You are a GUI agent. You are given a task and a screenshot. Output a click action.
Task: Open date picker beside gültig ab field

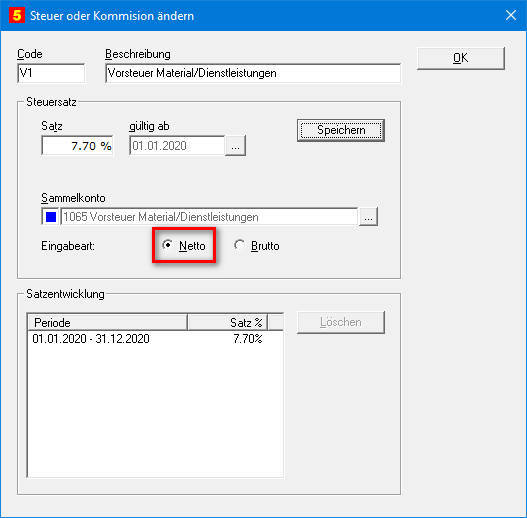pyautogui.click(x=235, y=146)
